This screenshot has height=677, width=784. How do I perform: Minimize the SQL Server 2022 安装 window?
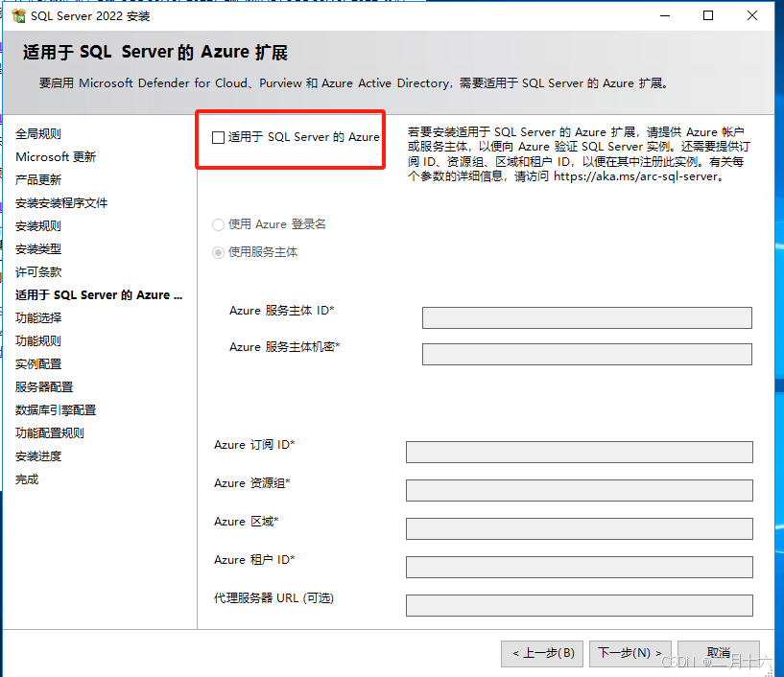pyautogui.click(x=665, y=16)
